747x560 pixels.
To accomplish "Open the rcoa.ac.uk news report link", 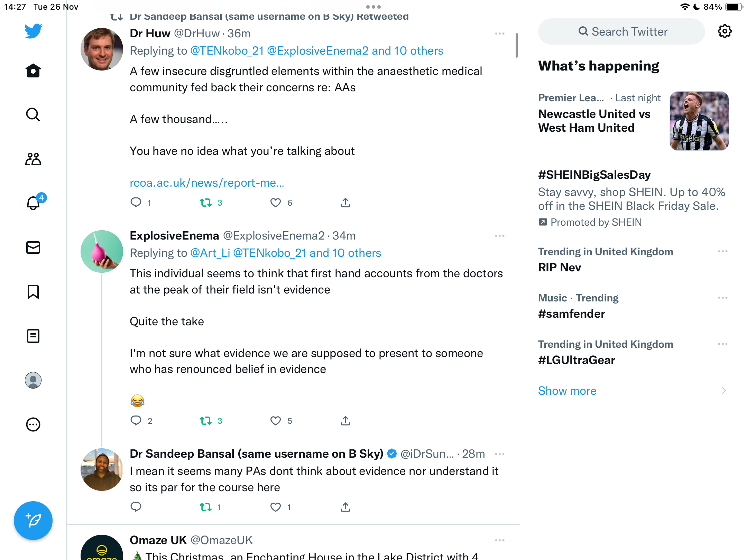I will 207,183.
